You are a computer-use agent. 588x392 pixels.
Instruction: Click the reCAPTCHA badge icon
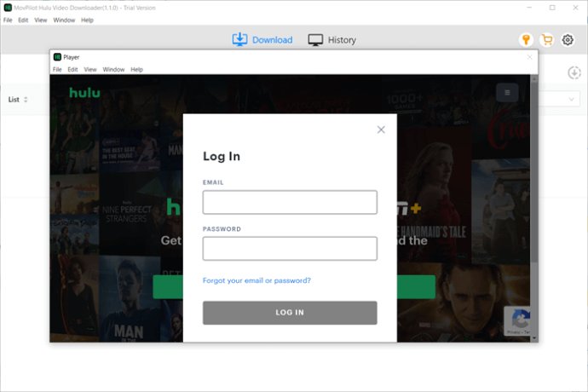[517, 320]
